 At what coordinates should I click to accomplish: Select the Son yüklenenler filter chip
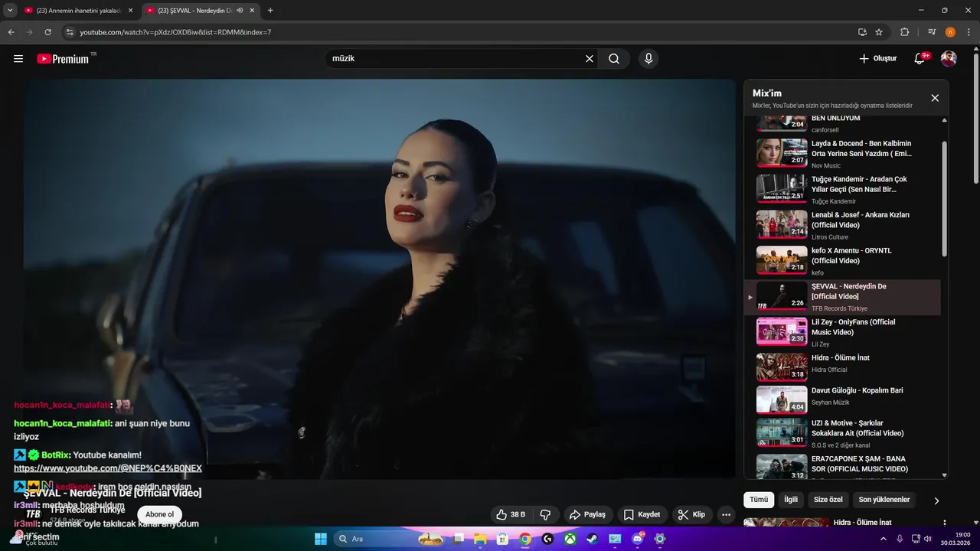click(x=884, y=500)
